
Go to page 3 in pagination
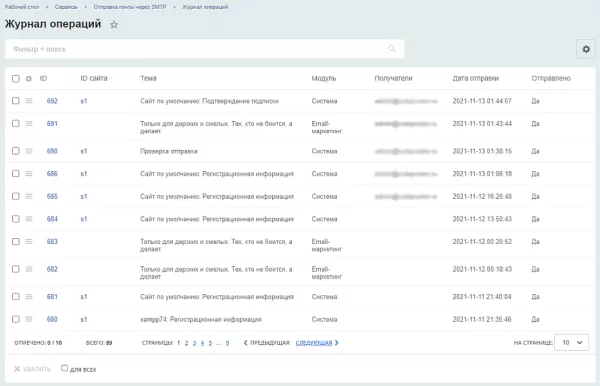(194, 343)
